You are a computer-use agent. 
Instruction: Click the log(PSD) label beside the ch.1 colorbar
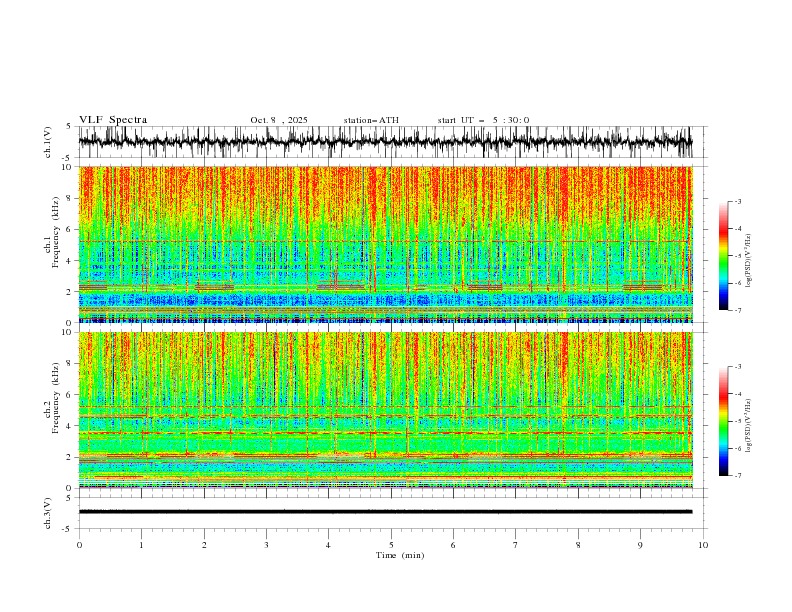pos(749,260)
